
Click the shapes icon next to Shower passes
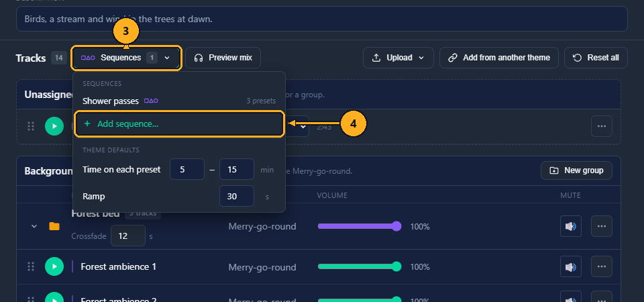point(151,101)
